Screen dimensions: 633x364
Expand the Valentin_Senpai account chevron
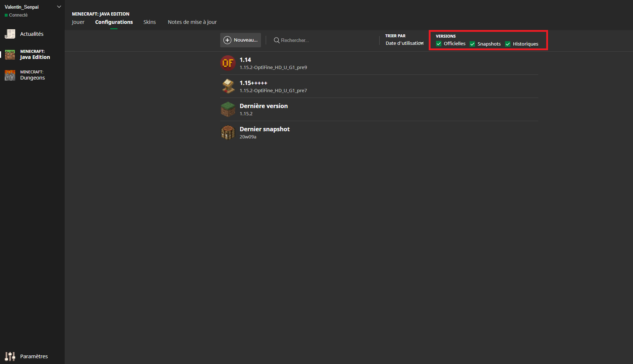pos(59,7)
